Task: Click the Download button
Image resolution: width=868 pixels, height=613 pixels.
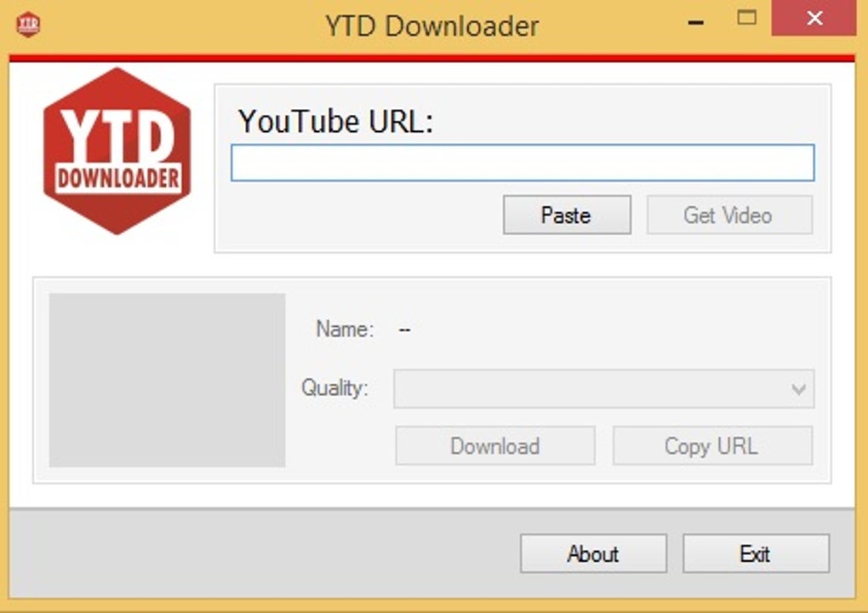Action: pos(495,446)
